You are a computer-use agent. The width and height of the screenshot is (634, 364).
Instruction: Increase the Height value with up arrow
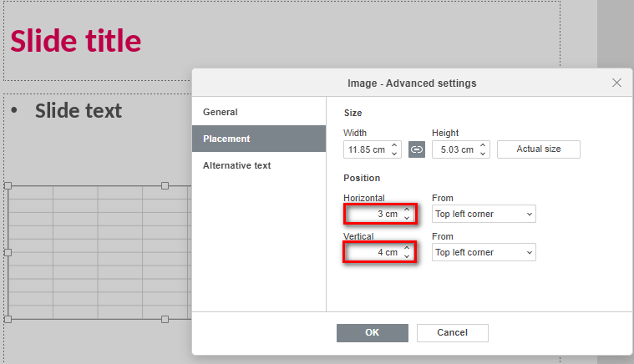[483, 145]
